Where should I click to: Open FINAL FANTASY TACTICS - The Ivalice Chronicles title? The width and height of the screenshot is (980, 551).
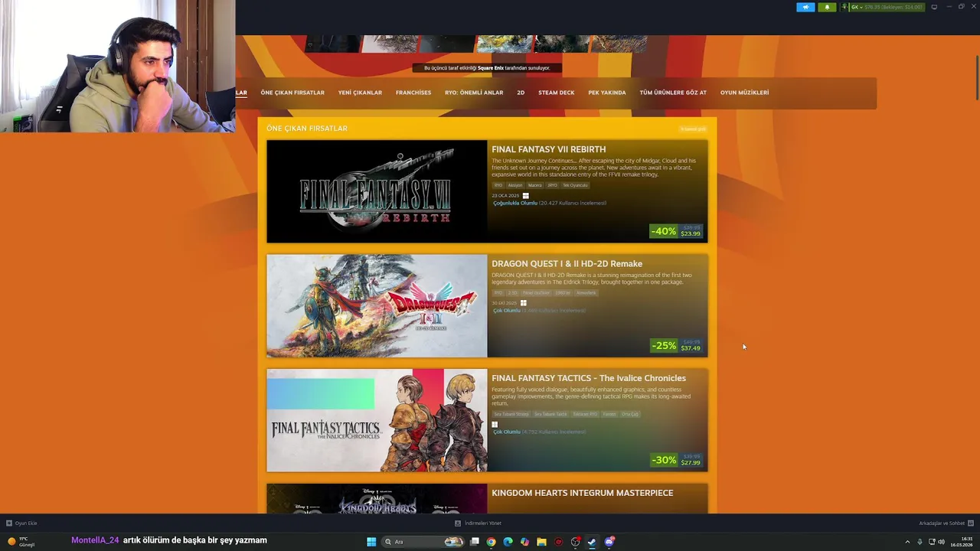click(589, 378)
